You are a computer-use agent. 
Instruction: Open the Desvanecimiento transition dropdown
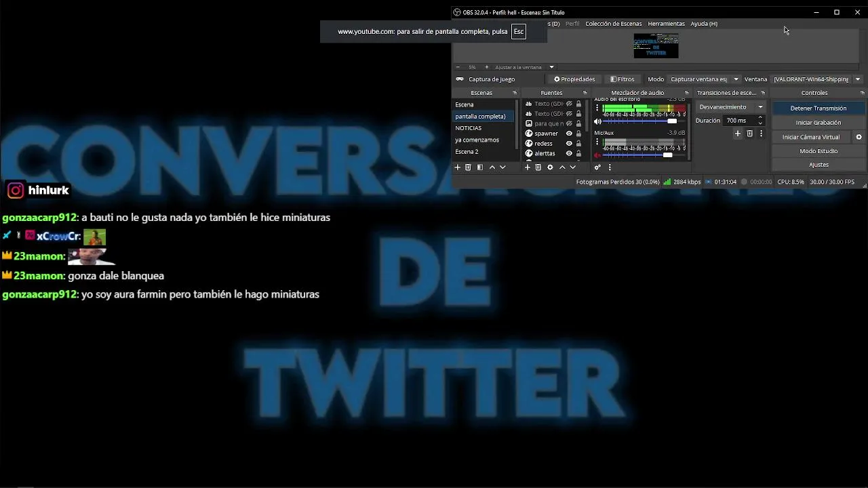pos(731,107)
